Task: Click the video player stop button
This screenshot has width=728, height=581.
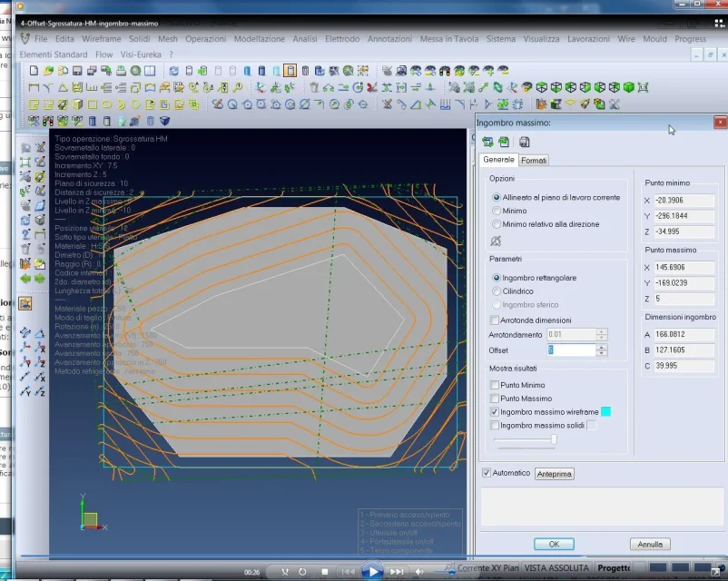Action: click(325, 572)
